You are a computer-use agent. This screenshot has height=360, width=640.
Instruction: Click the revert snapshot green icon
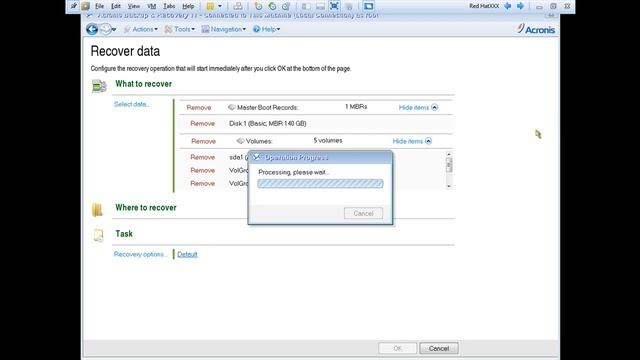pyautogui.click(x=272, y=6)
